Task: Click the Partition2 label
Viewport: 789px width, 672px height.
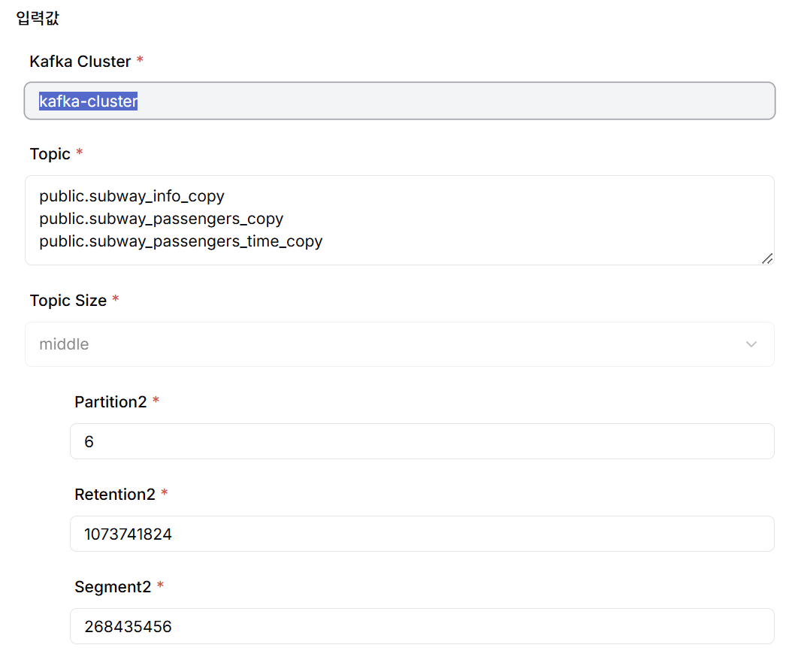Action: click(x=110, y=402)
